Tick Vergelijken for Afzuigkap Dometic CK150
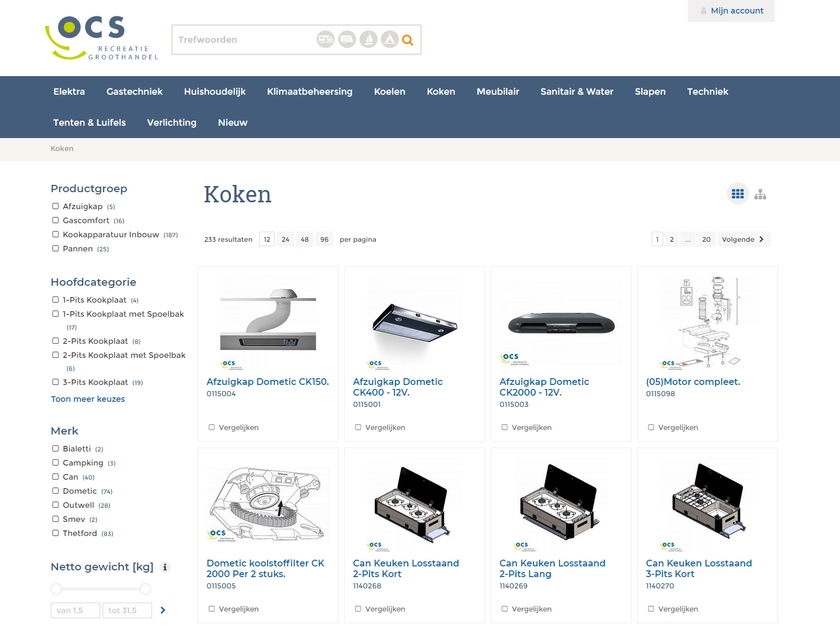Screen dimensions: 840x629 click(212, 427)
